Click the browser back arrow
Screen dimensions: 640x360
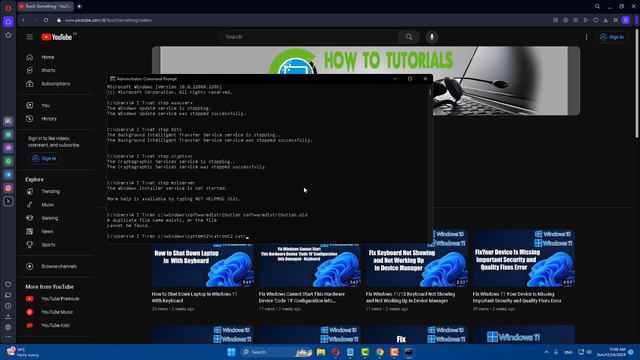pos(23,20)
